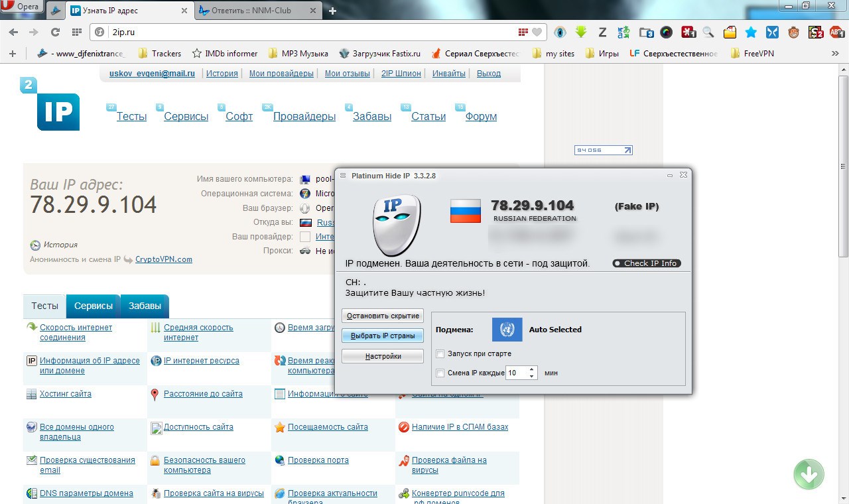Expand hidden bookmarks with double chevron
Image resolution: width=849 pixels, height=504 pixels.
tap(835, 54)
